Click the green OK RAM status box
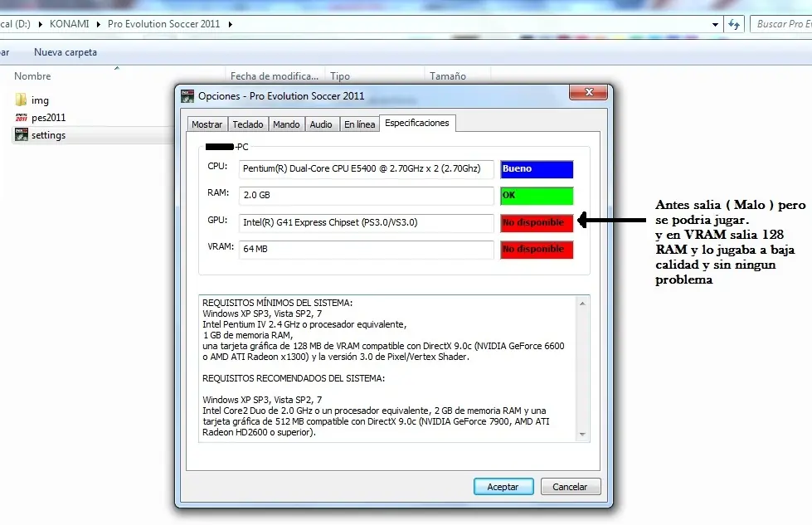The height and width of the screenshot is (525, 812). click(x=537, y=196)
